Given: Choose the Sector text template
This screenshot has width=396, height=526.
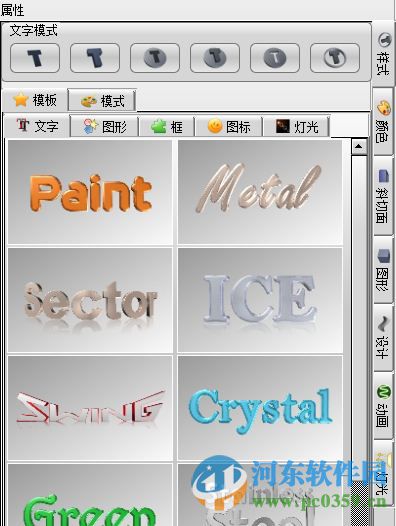Looking at the screenshot, I should (x=90, y=300).
